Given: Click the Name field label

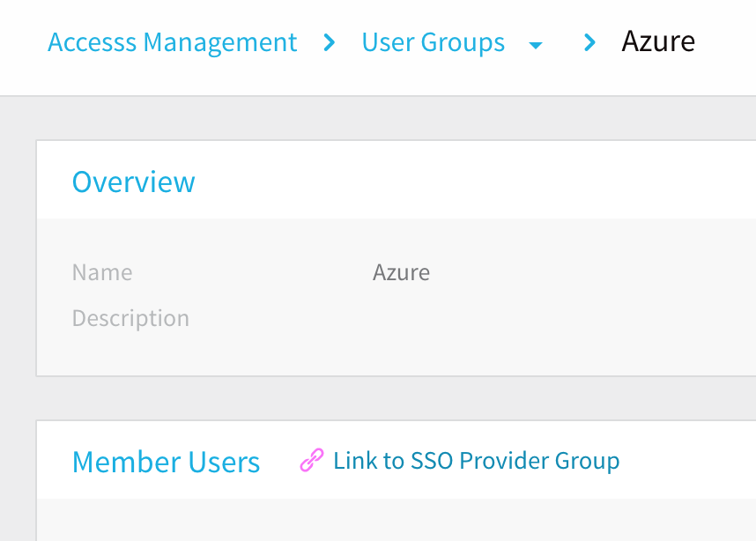Looking at the screenshot, I should [102, 272].
